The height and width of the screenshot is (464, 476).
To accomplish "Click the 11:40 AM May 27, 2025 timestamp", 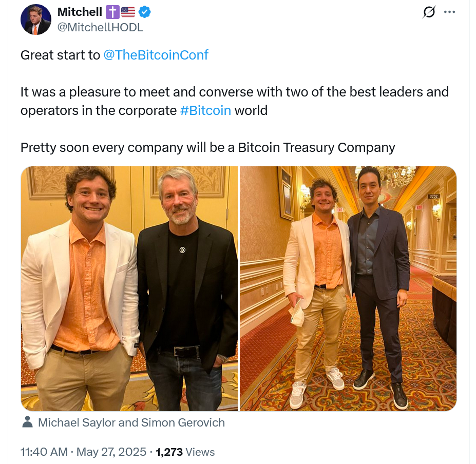I will [x=83, y=452].
